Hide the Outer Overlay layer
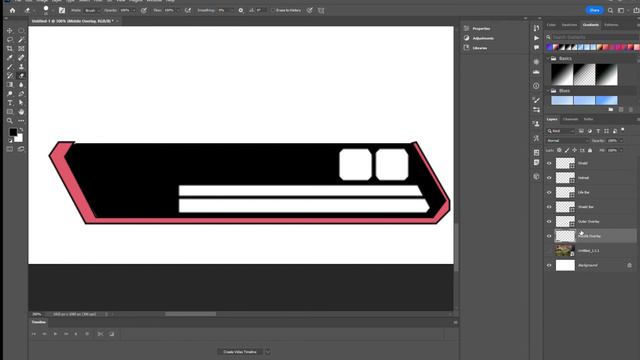Screen dimensions: 640x360 click(x=549, y=222)
